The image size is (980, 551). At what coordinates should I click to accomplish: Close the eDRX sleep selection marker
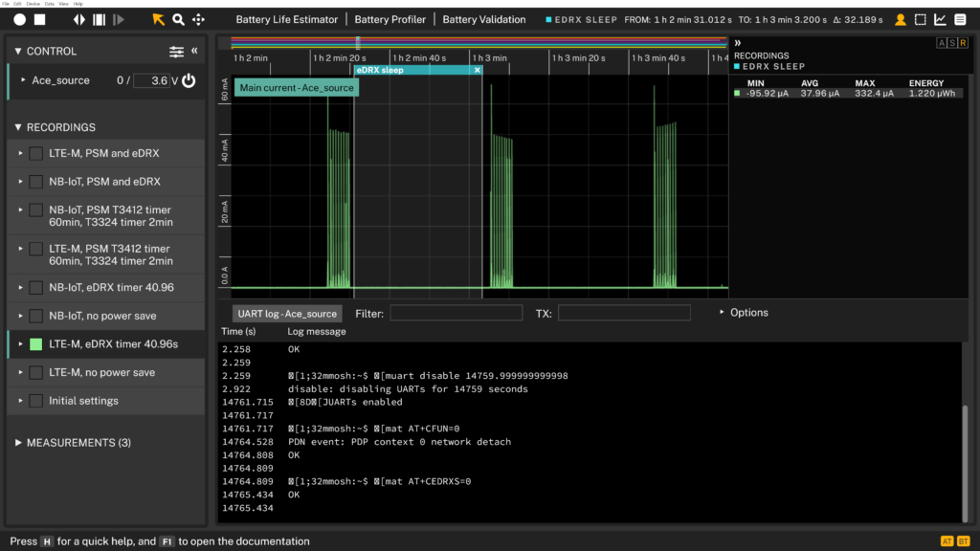tap(477, 70)
